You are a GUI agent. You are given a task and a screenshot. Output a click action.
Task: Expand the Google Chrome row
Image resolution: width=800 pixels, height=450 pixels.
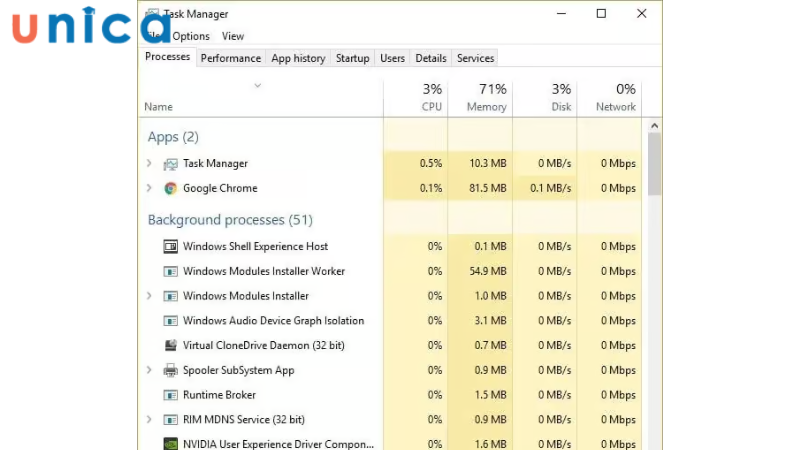[149, 188]
